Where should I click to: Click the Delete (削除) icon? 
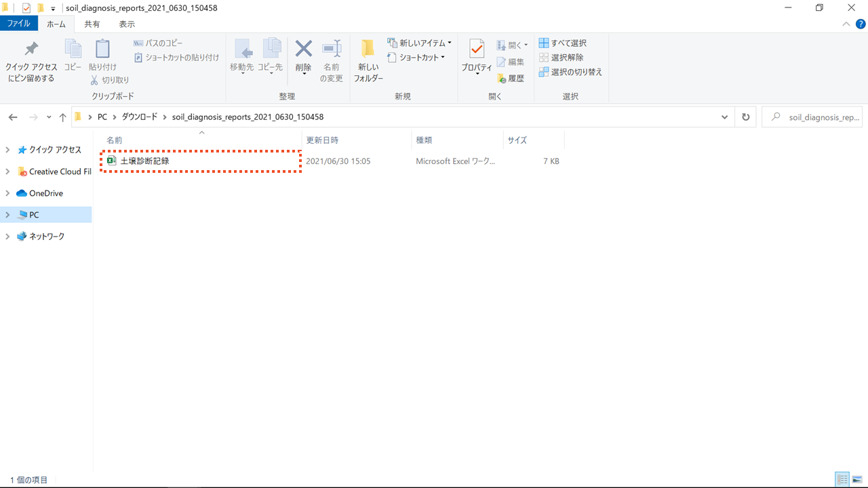click(x=303, y=56)
